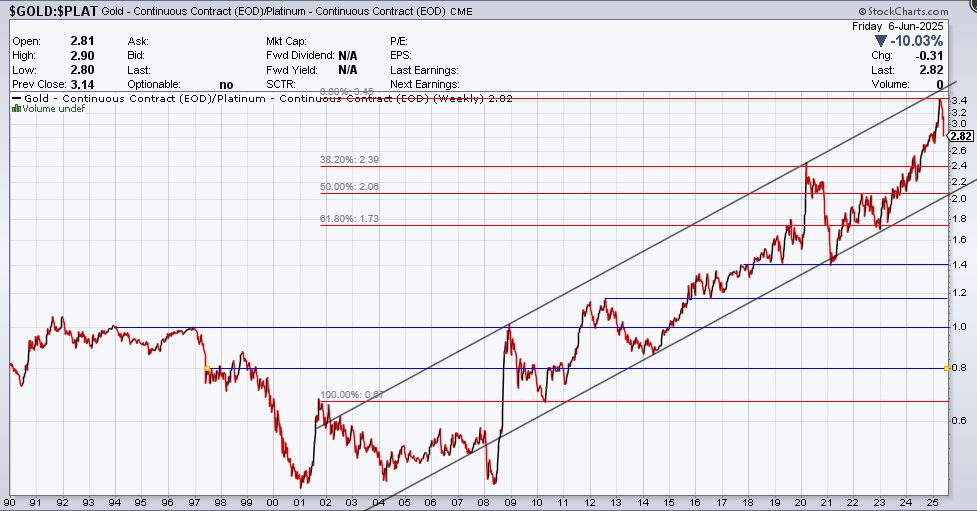Click the $GOLD:$PLAT ticker symbol
977x511 pixels.
(54, 11)
